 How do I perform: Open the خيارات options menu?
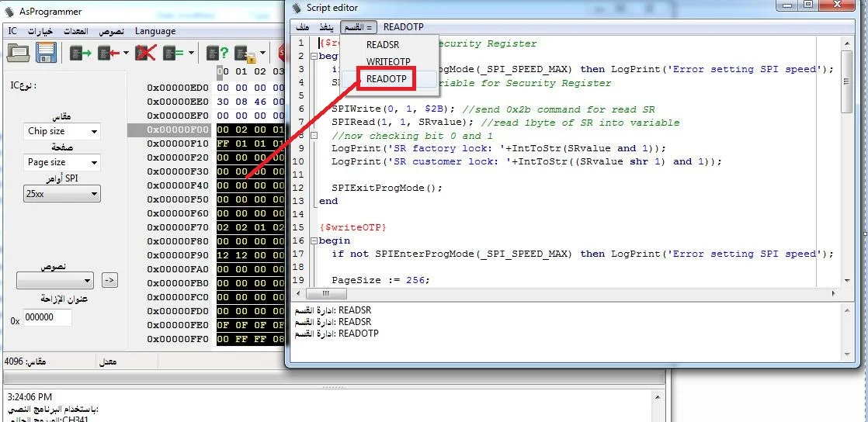40,31
